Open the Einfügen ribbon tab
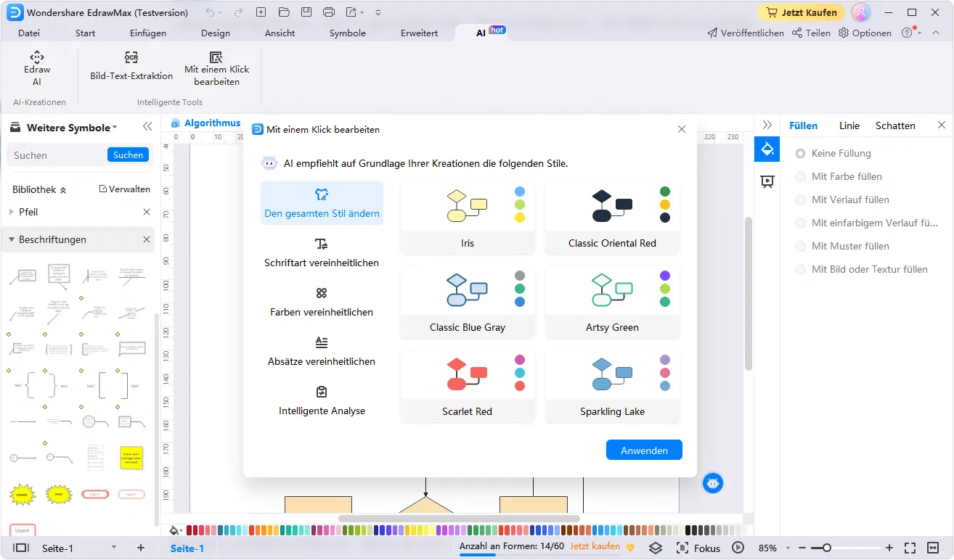Image resolution: width=954 pixels, height=560 pixels. pos(147,33)
